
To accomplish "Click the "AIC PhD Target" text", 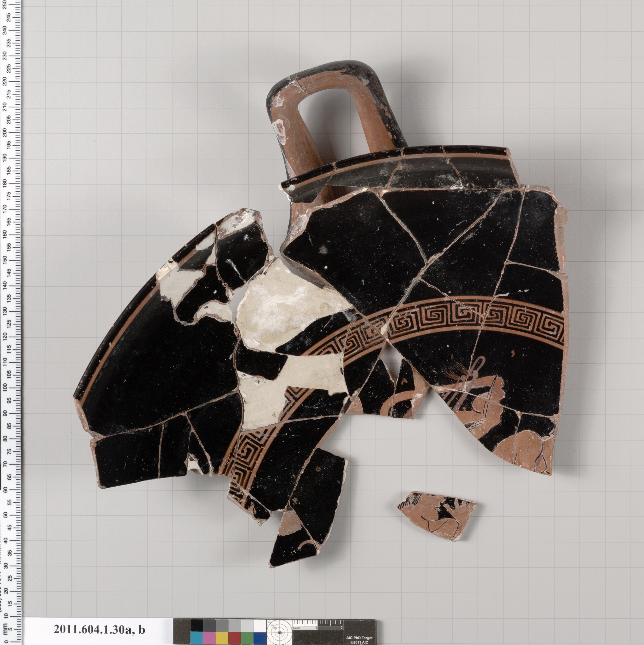I will 360,638.
